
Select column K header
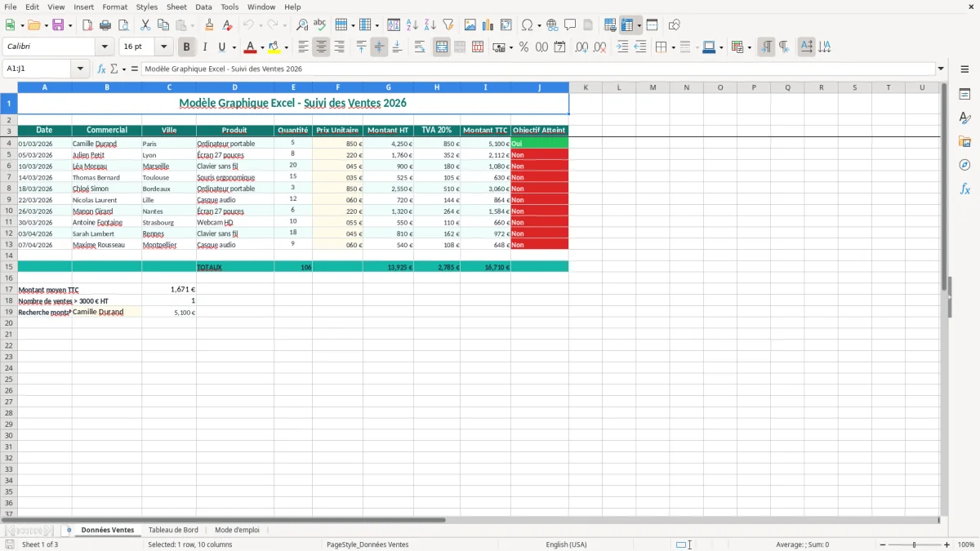pyautogui.click(x=586, y=87)
